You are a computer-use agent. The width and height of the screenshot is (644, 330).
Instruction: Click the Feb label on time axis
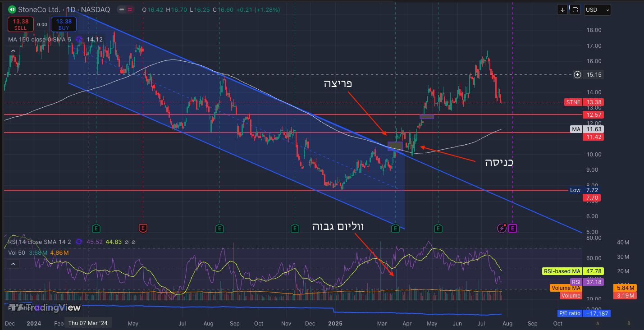coord(59,323)
